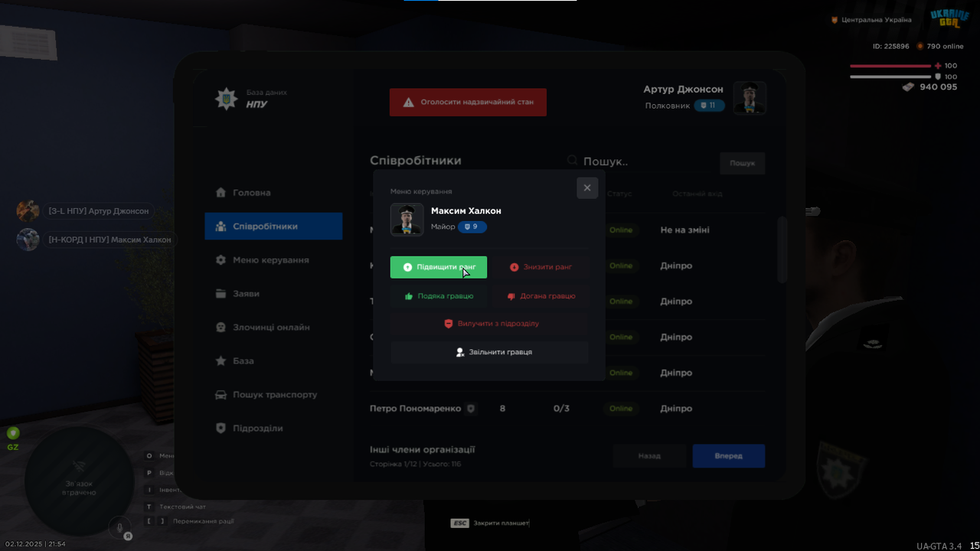Click the microphone icon by the minimap
The image size is (980, 551).
pyautogui.click(x=119, y=527)
